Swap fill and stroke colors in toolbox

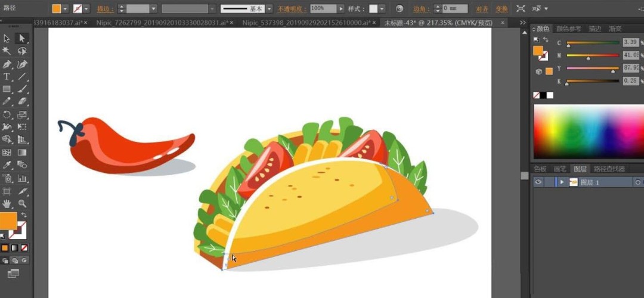click(24, 215)
